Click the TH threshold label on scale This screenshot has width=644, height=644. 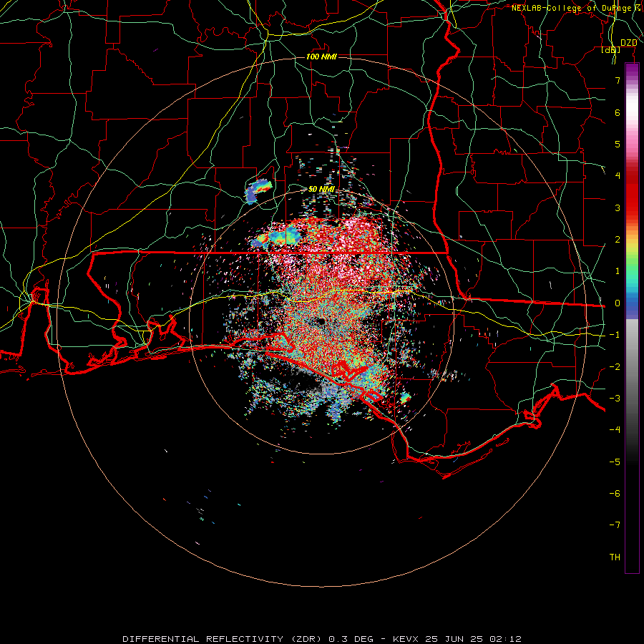coord(615,557)
